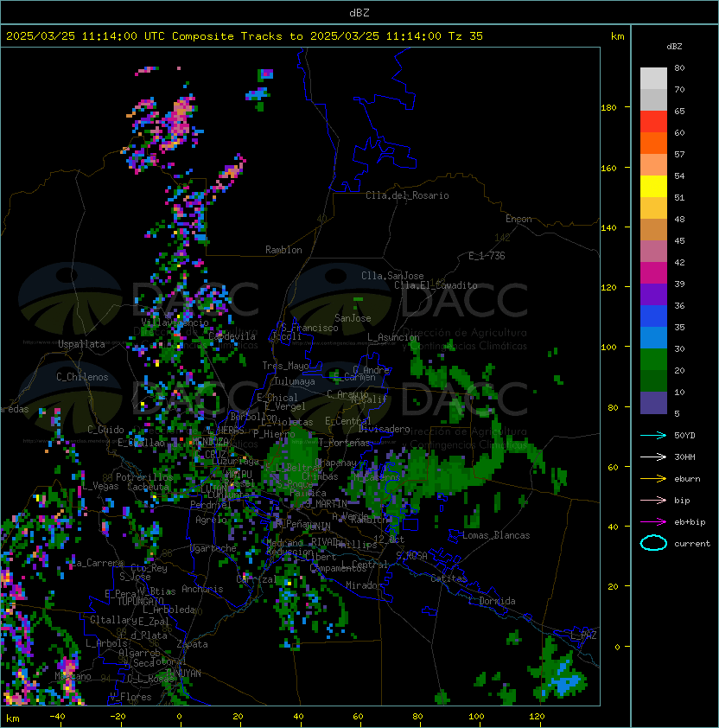Click the 'Tulumaya' map label
Screen dimensions: 719x728
295,381
